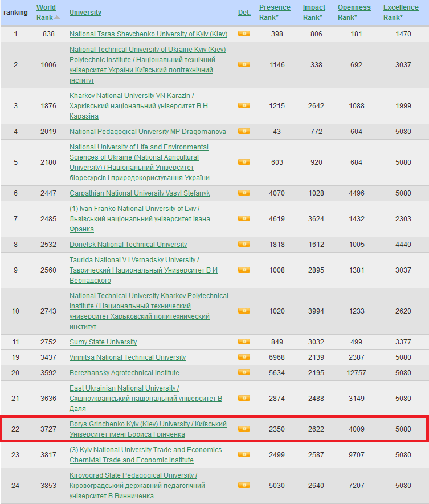Sort by University column header
The image size is (429, 504).
pos(85,12)
